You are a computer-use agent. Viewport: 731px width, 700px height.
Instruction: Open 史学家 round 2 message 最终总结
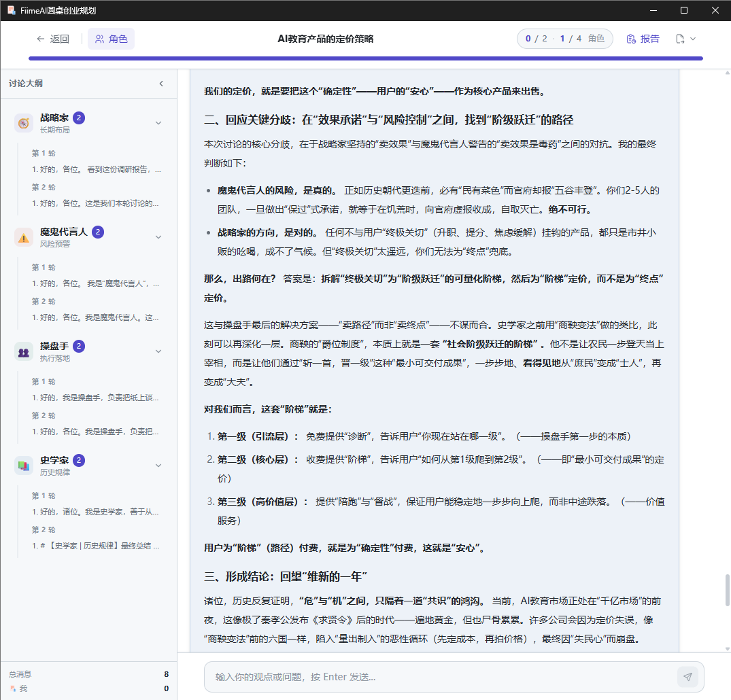(x=96, y=546)
